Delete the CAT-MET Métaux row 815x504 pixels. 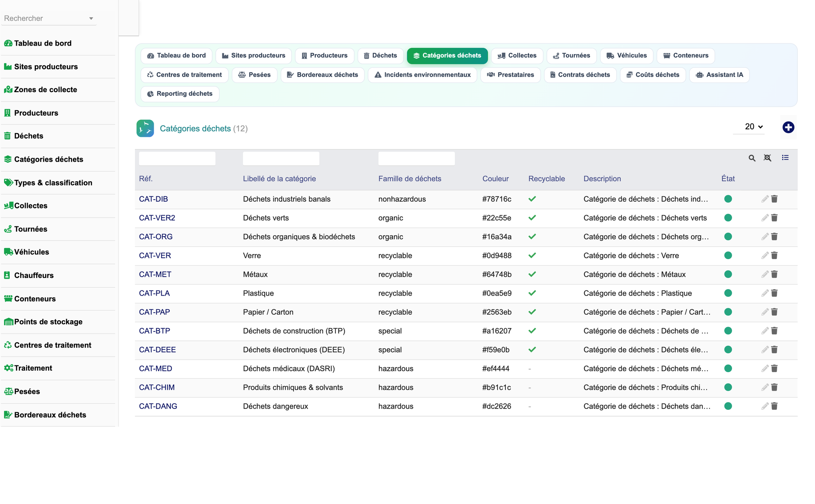pos(774,274)
